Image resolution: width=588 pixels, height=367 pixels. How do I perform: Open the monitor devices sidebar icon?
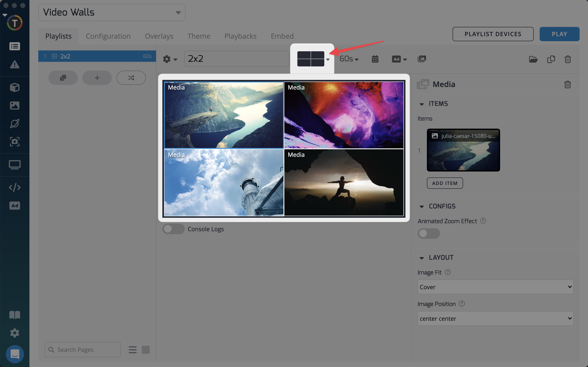tap(15, 165)
